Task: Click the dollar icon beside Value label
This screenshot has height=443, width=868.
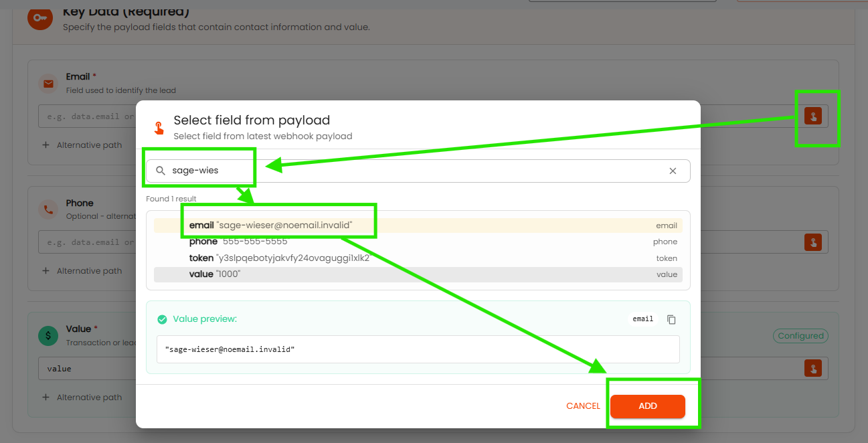Action: pos(48,336)
